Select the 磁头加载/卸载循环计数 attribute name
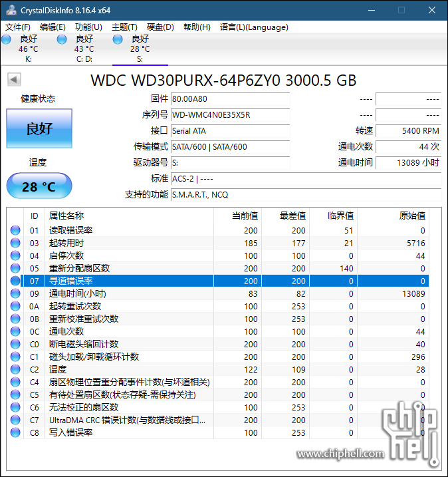The image size is (448, 477). (94, 357)
